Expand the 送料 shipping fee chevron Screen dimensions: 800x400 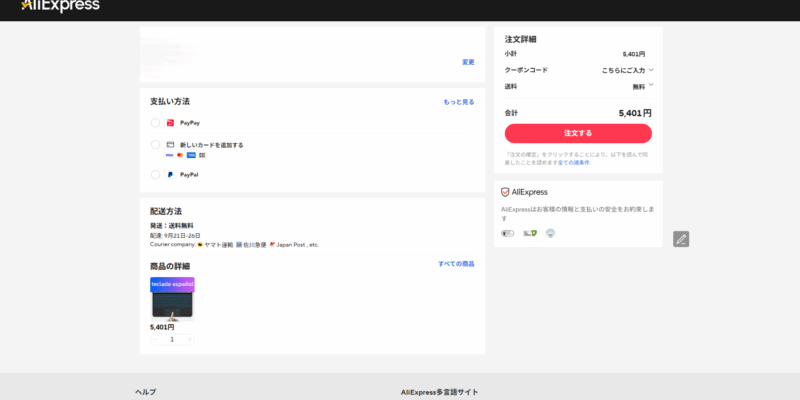tap(651, 86)
